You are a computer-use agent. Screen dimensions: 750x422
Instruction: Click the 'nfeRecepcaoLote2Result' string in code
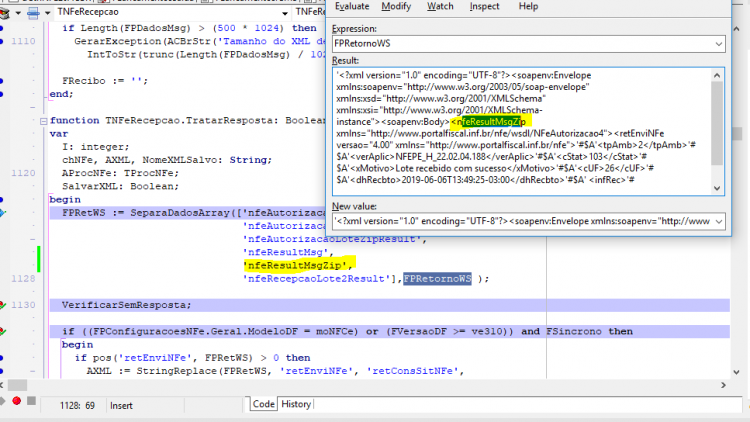pos(317,278)
